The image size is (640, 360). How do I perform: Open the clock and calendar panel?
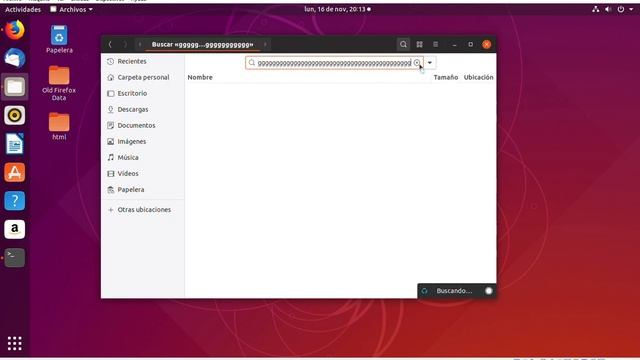338,9
